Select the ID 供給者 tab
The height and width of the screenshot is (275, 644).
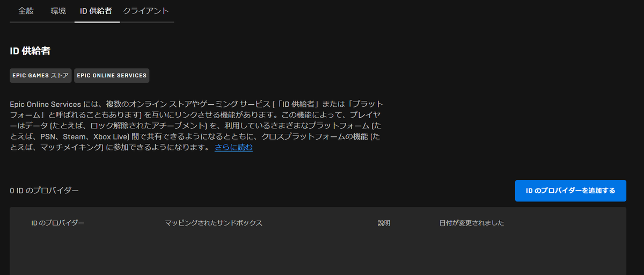(x=96, y=11)
